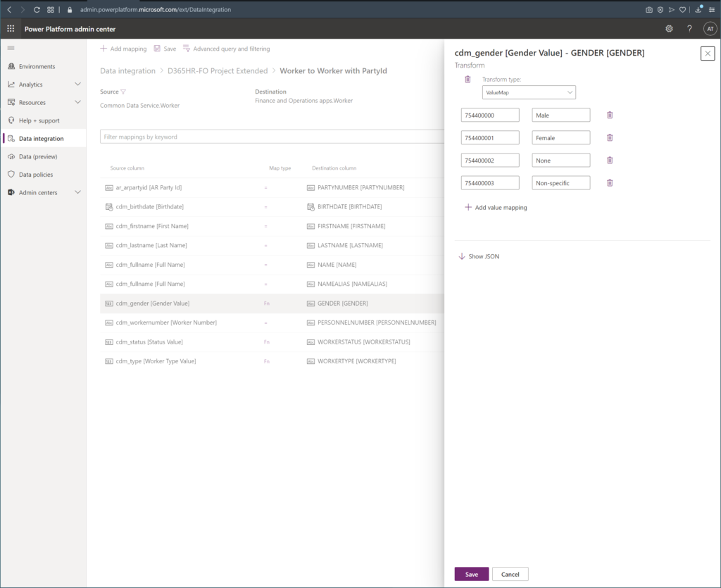Click the Data integration breadcrumb link
The height and width of the screenshot is (588, 721).
127,71
